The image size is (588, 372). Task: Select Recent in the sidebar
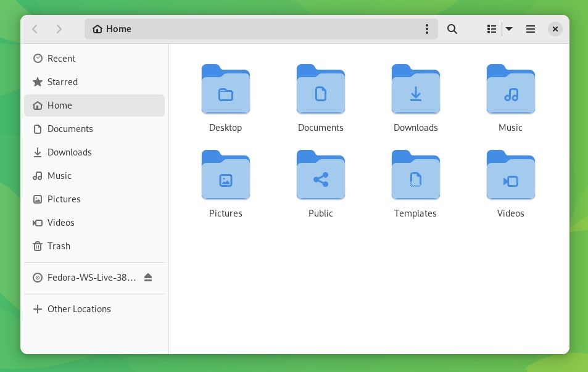pyautogui.click(x=61, y=59)
